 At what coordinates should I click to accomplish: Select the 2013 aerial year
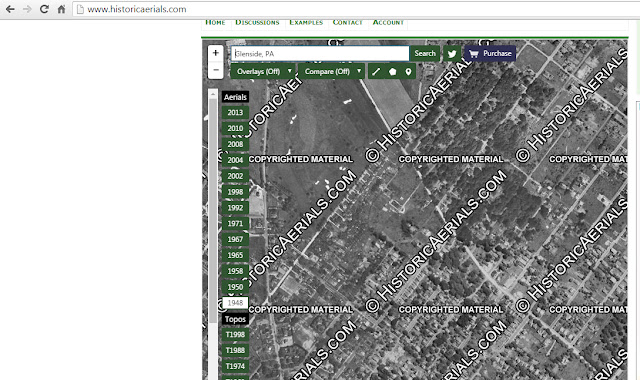(235, 113)
